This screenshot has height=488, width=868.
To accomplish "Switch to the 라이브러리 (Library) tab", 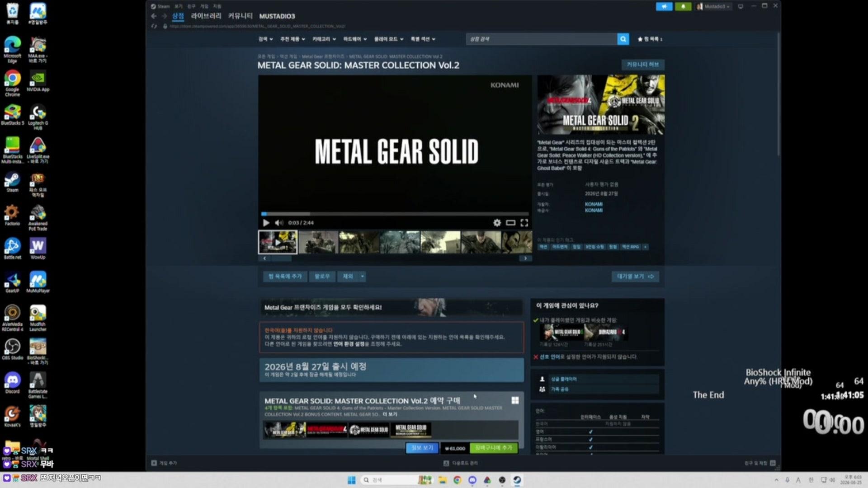I will pyautogui.click(x=206, y=16).
